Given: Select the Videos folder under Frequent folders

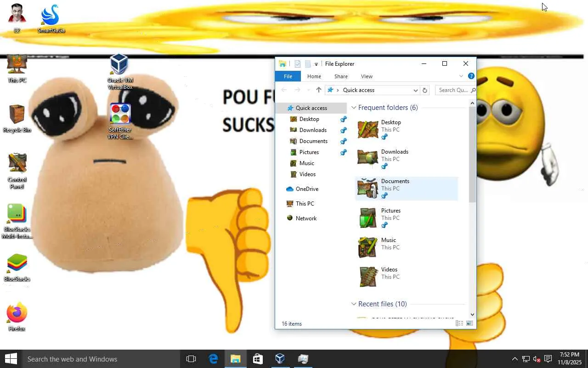Looking at the screenshot, I should point(407,277).
